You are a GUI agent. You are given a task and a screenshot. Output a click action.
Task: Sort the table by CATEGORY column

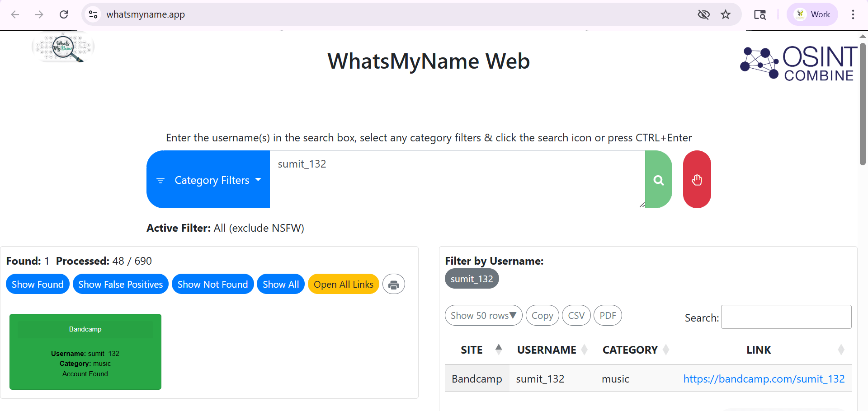636,350
